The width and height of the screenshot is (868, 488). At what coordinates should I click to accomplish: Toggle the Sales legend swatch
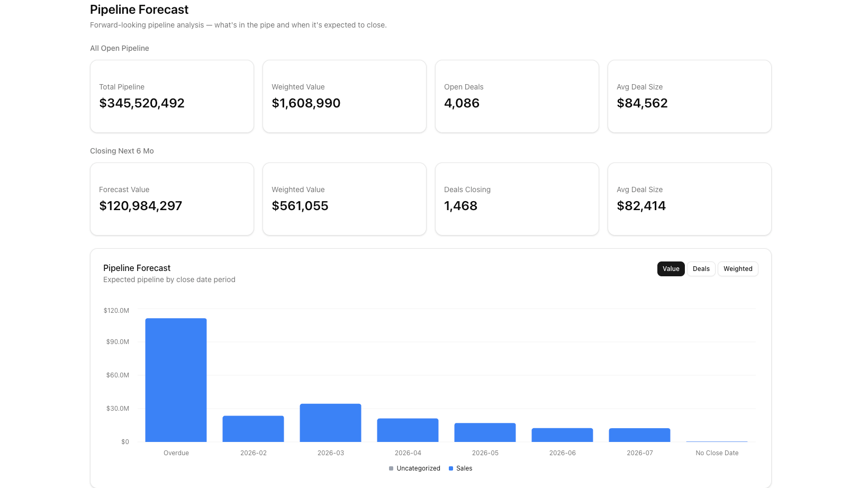[x=451, y=468]
